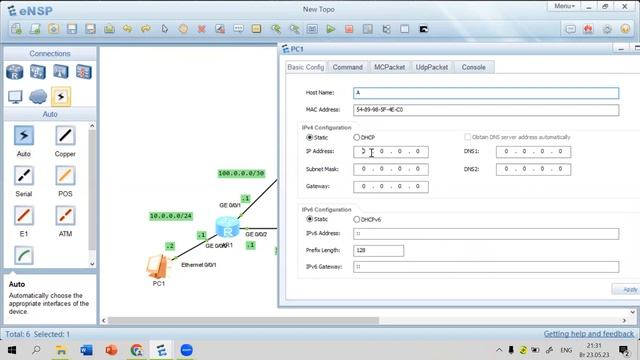Select the IPv4 Static radio button
The height and width of the screenshot is (360, 640).
click(309, 138)
